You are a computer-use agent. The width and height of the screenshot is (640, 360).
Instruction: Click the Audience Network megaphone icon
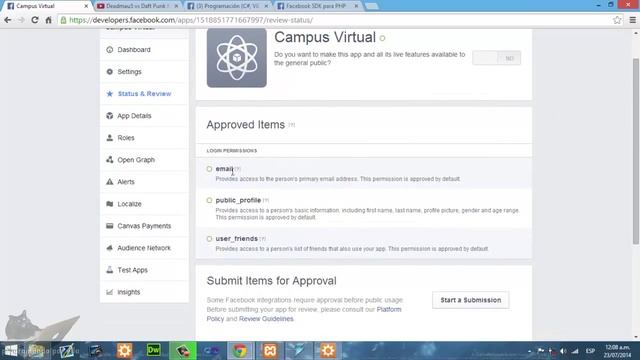pyautogui.click(x=109, y=248)
